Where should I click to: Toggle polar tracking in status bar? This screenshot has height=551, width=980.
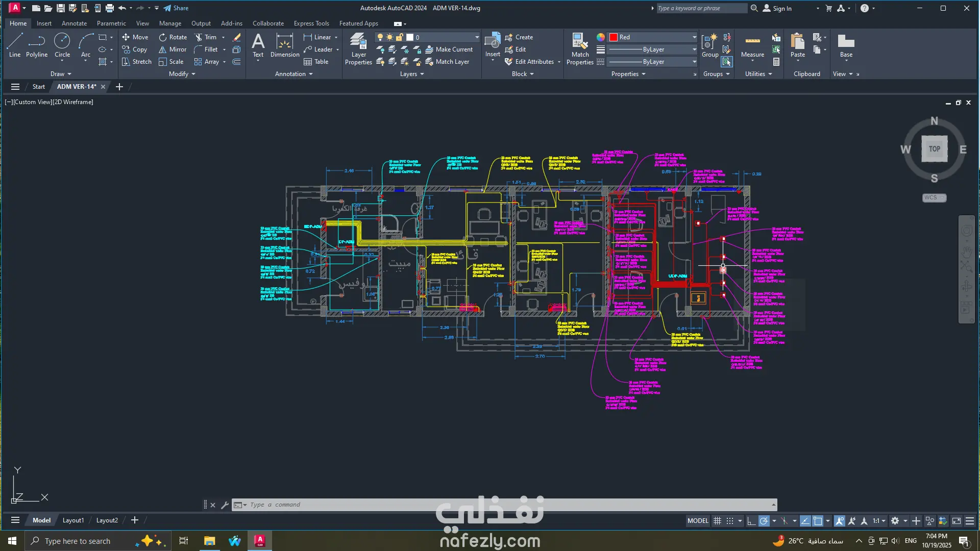[764, 521]
